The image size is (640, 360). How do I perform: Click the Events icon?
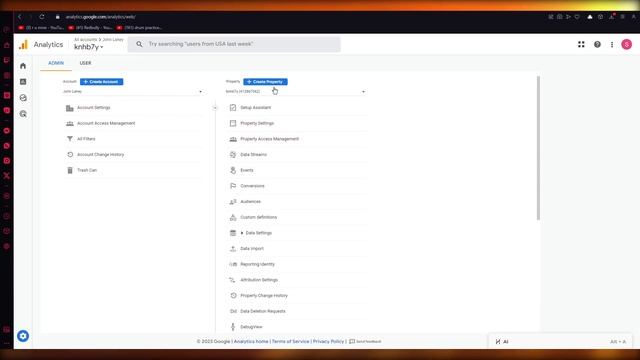(233, 170)
